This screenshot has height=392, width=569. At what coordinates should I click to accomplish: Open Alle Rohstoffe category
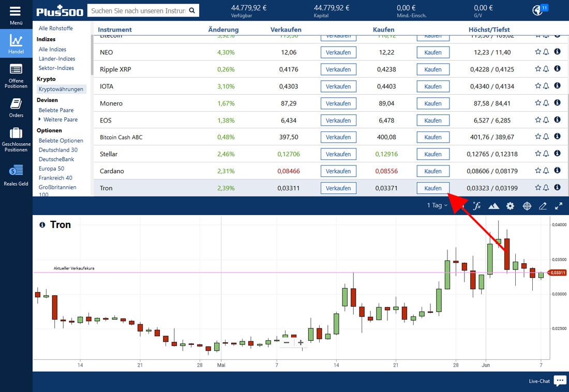click(x=55, y=28)
